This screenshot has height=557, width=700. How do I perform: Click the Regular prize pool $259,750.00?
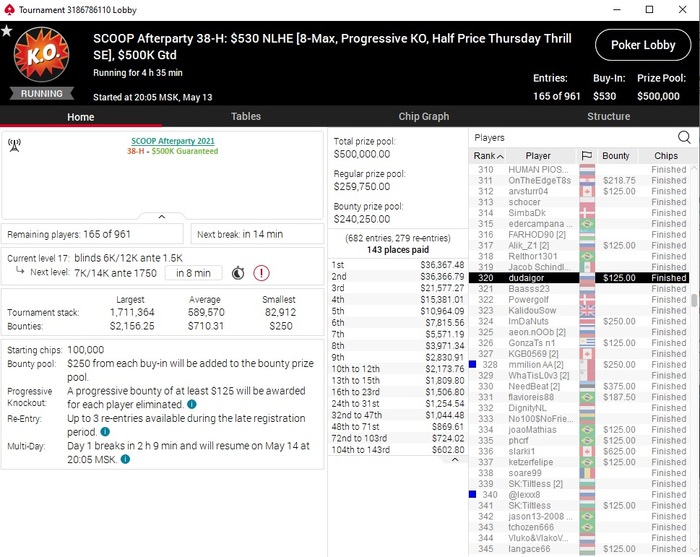coord(362,187)
